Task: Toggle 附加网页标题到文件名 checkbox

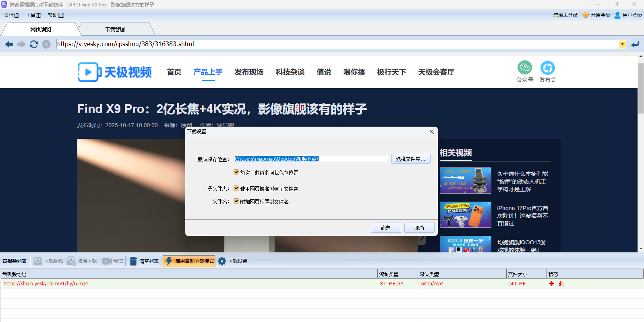Action: click(236, 201)
